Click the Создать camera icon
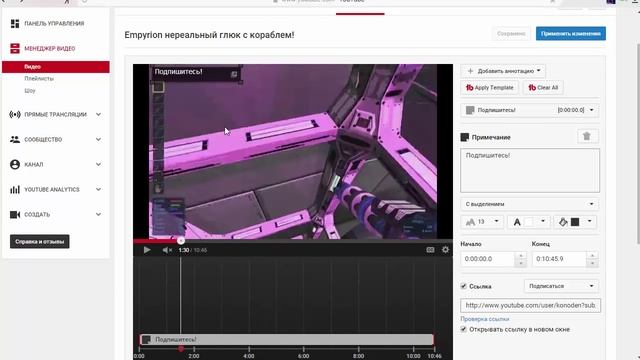Image resolution: width=640 pixels, height=360 pixels. pyautogui.click(x=15, y=214)
